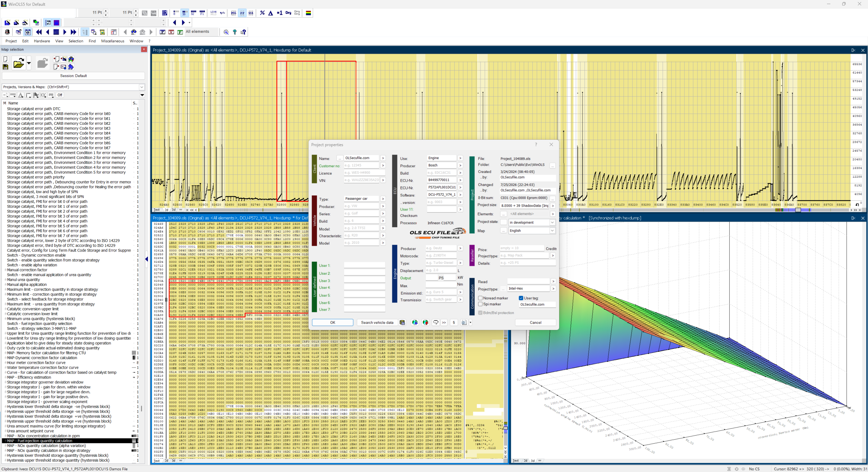Switch to floating-point format icon

[x=202, y=13]
